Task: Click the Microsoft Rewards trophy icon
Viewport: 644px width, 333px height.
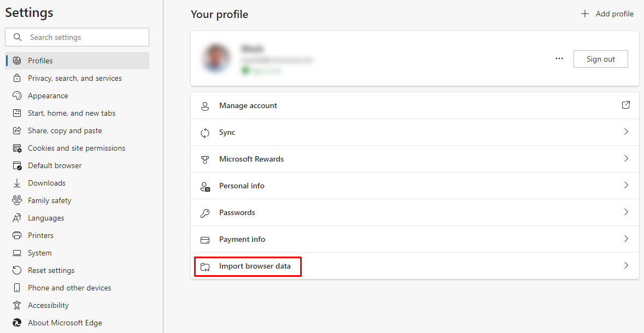Action: pos(205,159)
